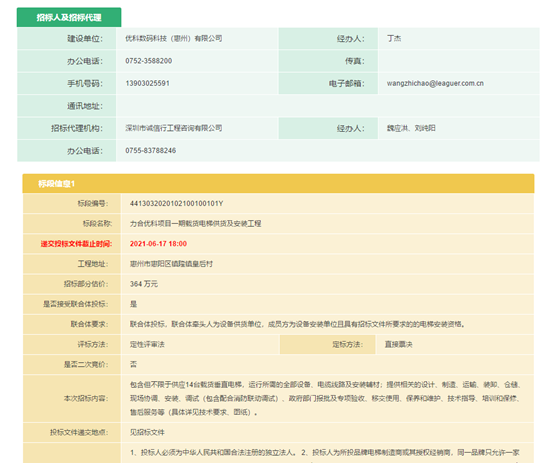Click agency name 深圳市诚信行工程咨询有限公司

174,128
